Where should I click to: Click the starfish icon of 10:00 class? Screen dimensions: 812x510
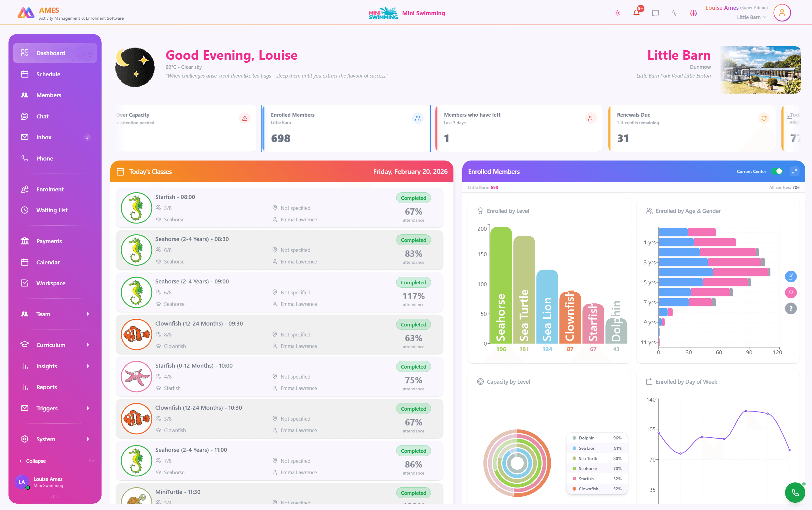[137, 377]
